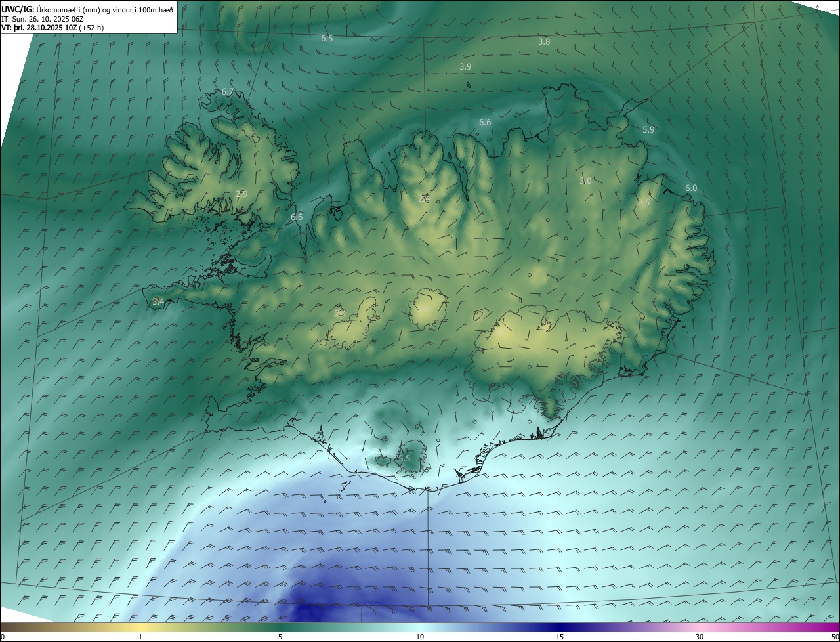Click the 'VT: þri. 28.10.2025 10Z (+52 h)' line

point(52,28)
